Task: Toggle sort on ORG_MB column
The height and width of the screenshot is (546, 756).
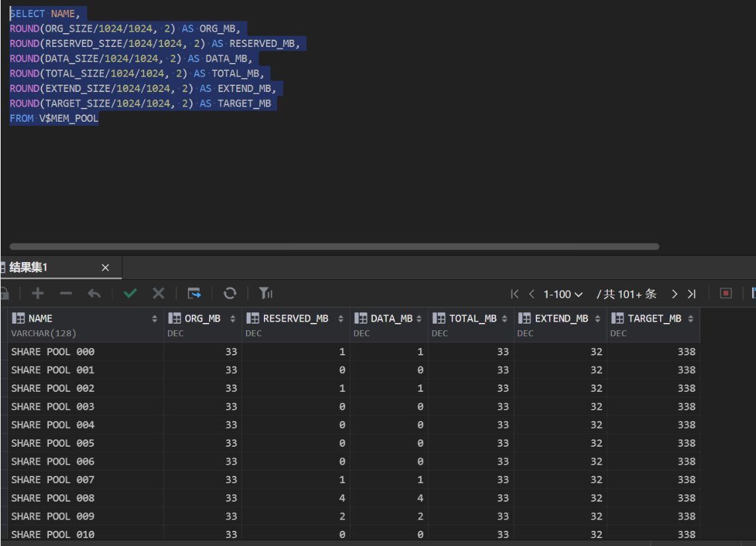Action: [x=233, y=319]
